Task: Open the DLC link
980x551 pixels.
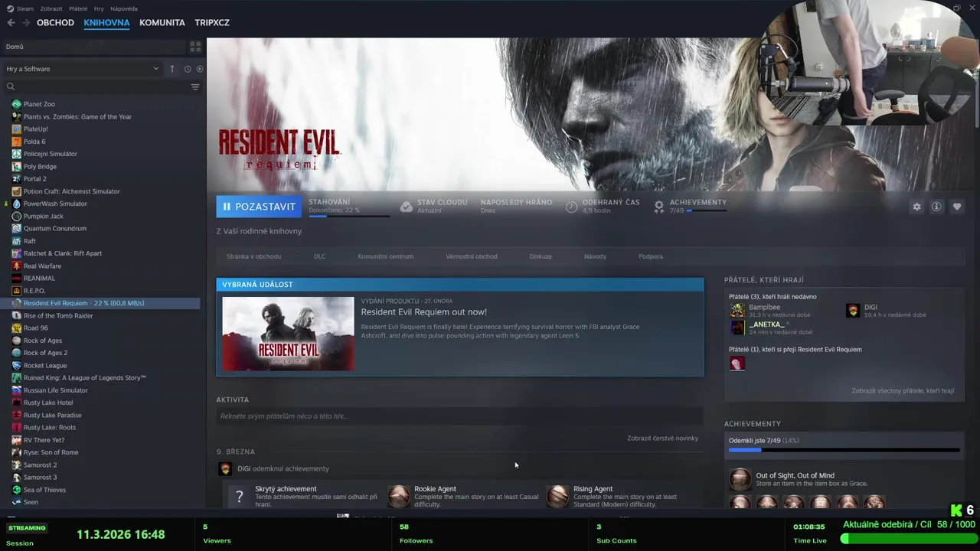Action: coord(319,256)
